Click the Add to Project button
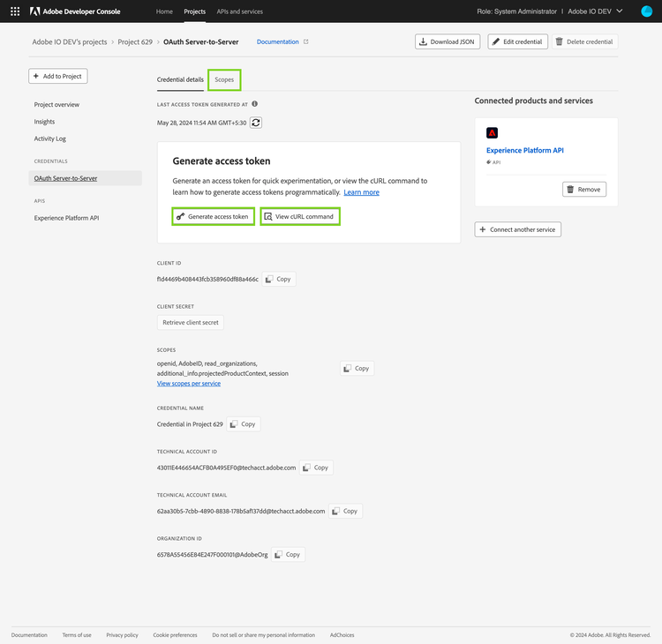The width and height of the screenshot is (662, 644). [x=58, y=77]
